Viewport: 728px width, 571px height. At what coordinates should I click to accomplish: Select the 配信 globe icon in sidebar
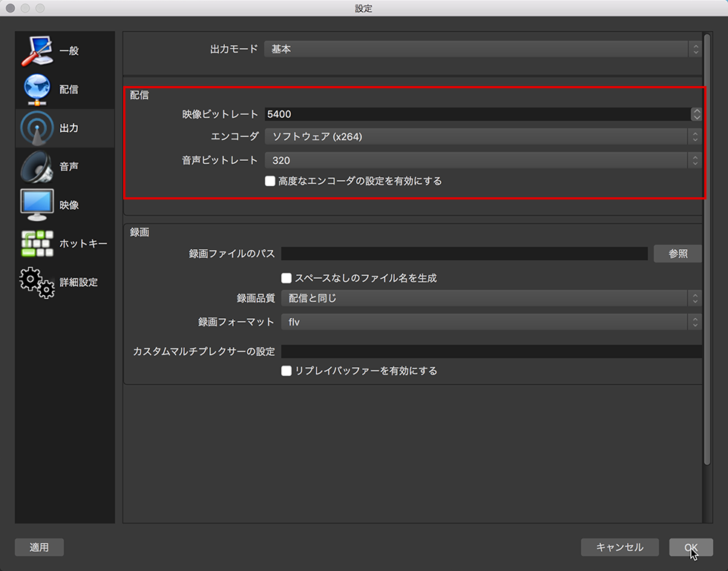coord(37,89)
